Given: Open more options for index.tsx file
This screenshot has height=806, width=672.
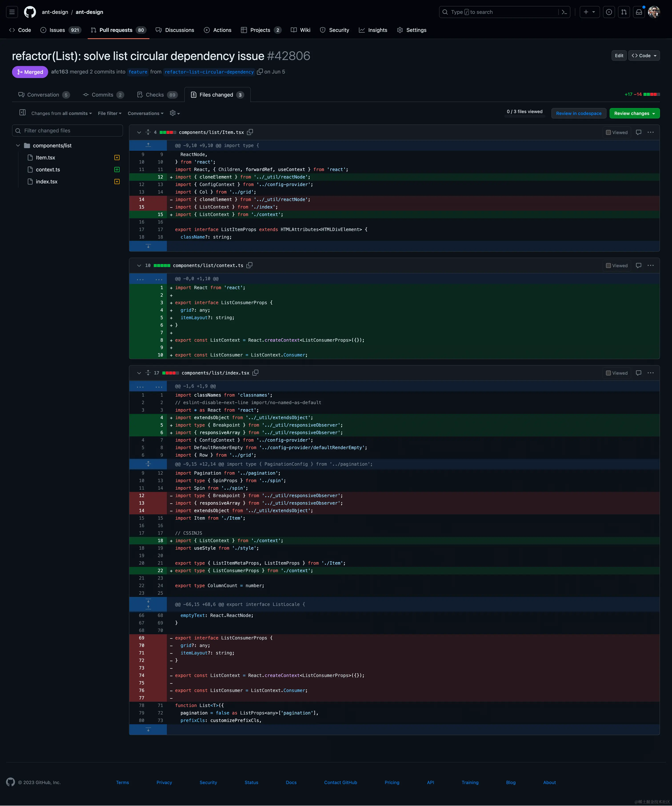Looking at the screenshot, I should click(650, 373).
